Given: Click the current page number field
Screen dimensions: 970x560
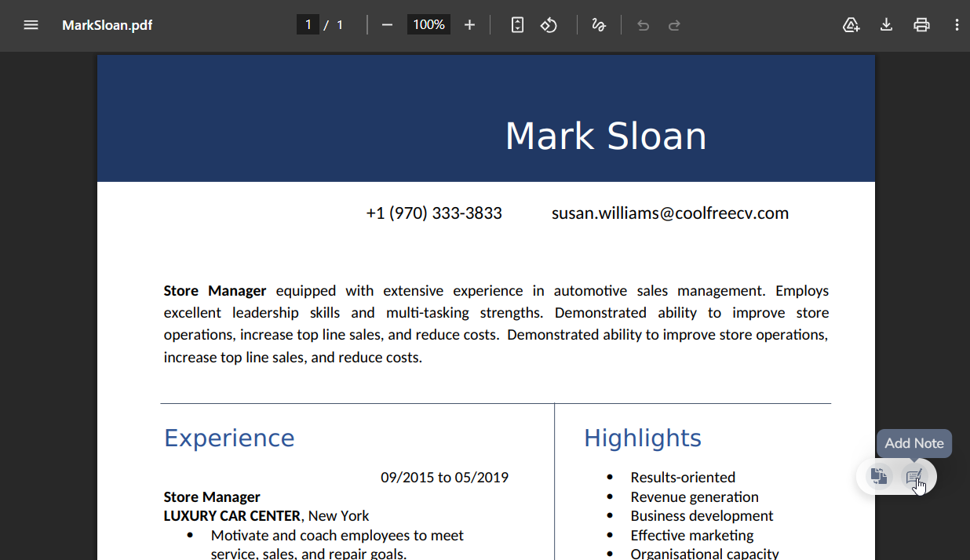Looking at the screenshot, I should (x=308, y=25).
